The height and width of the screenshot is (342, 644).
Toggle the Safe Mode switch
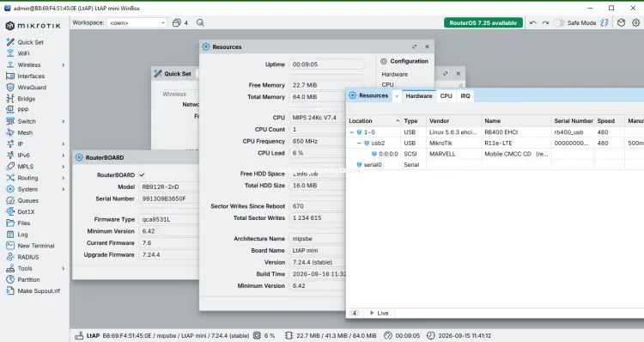559,22
